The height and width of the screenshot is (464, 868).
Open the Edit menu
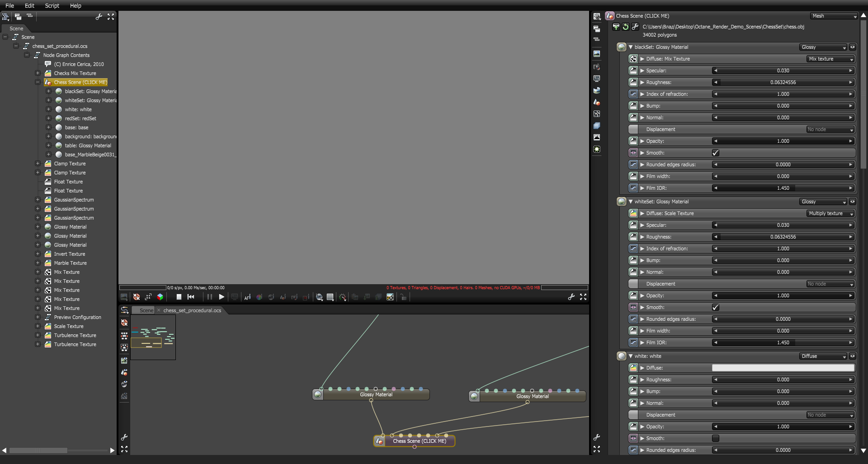29,5
